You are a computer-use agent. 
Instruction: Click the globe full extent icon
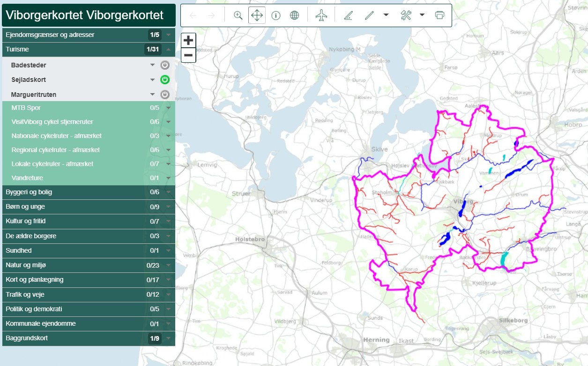point(294,15)
